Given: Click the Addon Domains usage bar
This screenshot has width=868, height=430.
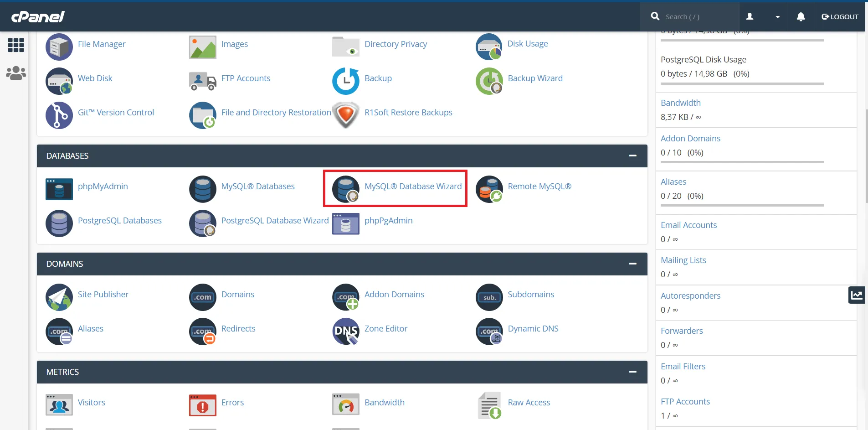Looking at the screenshot, I should click(742, 162).
